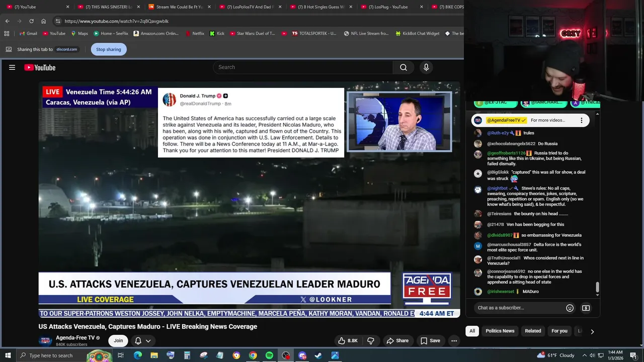Screen dimensions: 644x362
Task: Open more actions three-dot menu below video
Action: pyautogui.click(x=454, y=340)
